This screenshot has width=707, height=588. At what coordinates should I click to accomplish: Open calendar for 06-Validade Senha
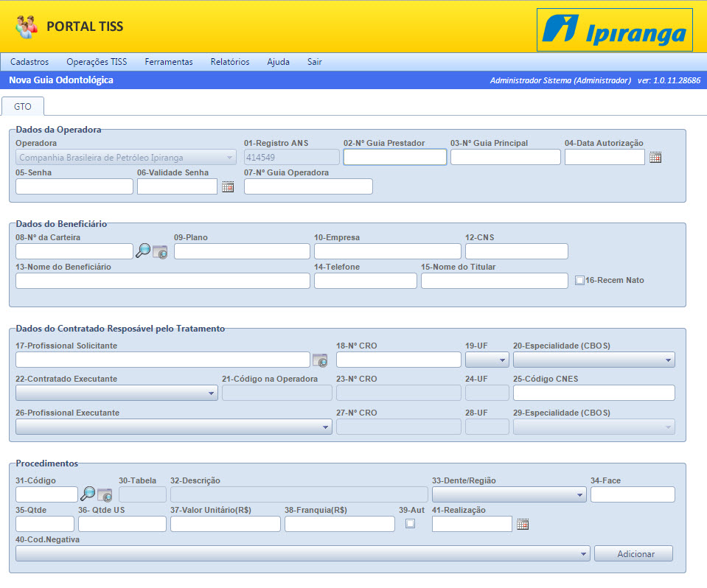(x=228, y=186)
